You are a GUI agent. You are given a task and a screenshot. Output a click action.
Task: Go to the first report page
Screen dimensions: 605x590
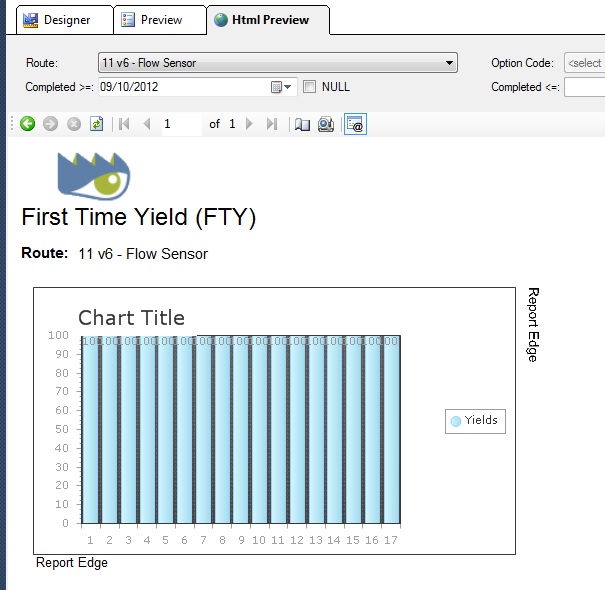[124, 124]
